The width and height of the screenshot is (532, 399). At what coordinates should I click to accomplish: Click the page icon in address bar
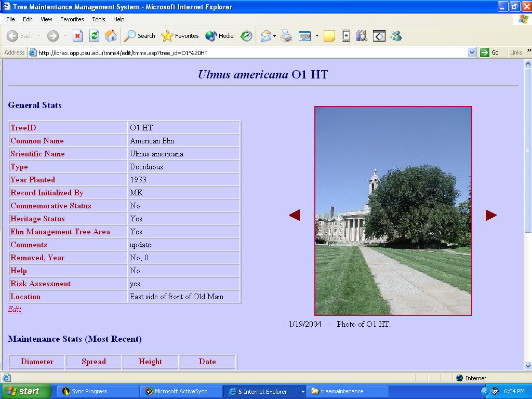click(32, 52)
